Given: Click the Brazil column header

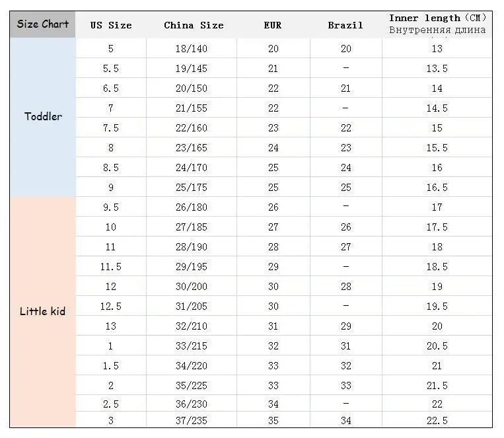Looking at the screenshot, I should [x=345, y=25].
